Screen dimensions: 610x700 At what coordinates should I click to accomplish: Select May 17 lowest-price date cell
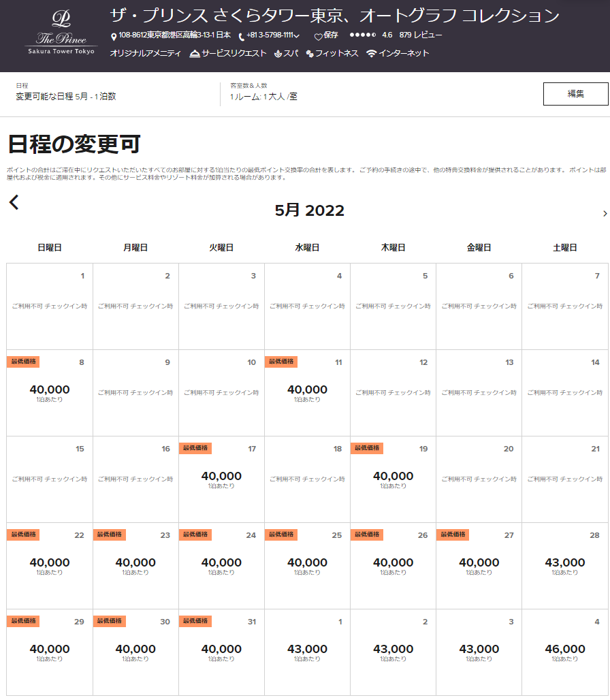pyautogui.click(x=221, y=479)
